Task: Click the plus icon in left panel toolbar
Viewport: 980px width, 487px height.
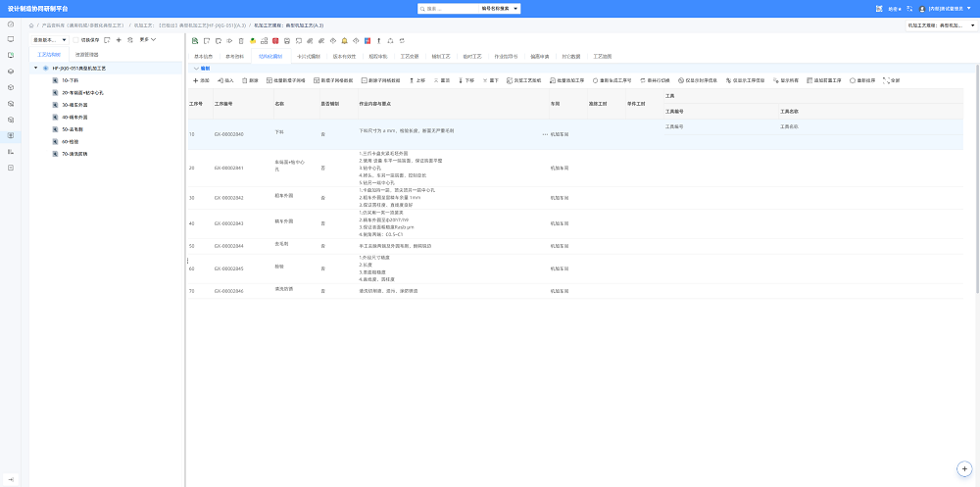Action: coord(119,39)
